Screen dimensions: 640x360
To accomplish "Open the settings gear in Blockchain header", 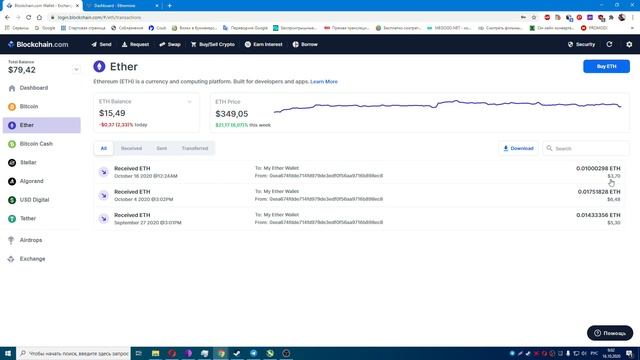I will click(629, 44).
